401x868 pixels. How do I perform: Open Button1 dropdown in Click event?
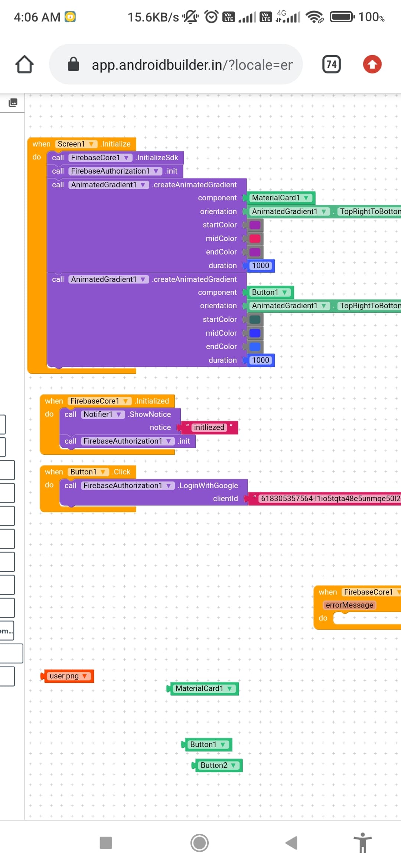point(88,472)
